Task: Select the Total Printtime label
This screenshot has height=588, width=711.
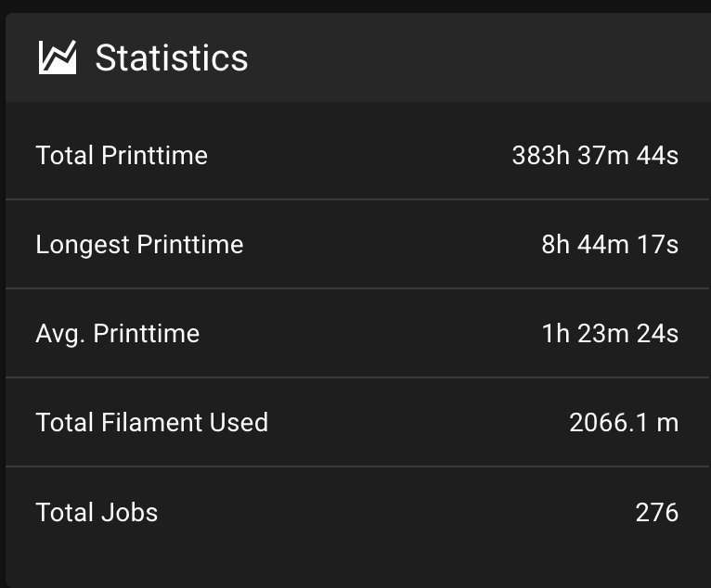Action: (122, 156)
